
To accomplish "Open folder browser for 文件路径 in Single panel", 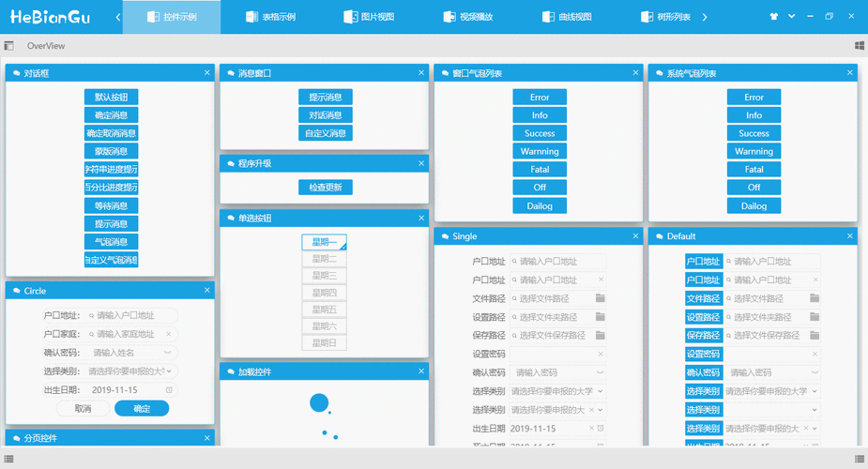I will [601, 298].
